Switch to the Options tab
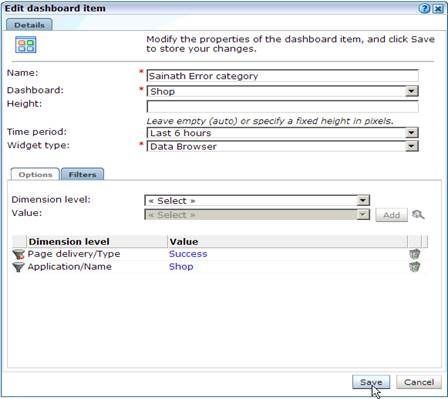Viewport: 448px width, 399px height. coord(35,174)
